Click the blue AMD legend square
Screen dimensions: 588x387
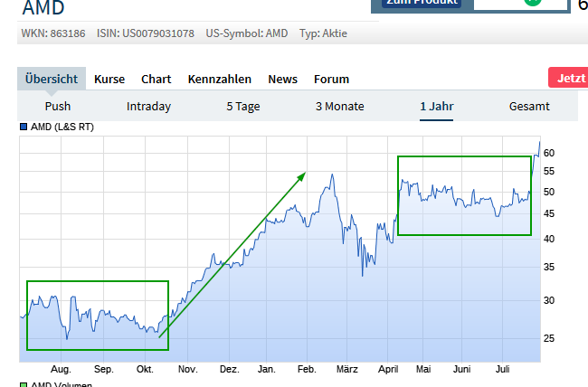coord(24,127)
